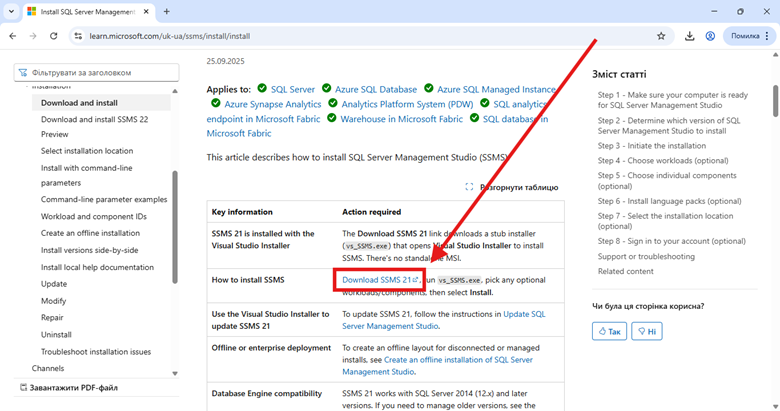The height and width of the screenshot is (411, 780).
Task: Open Workload and component IDs
Action: [x=94, y=216]
